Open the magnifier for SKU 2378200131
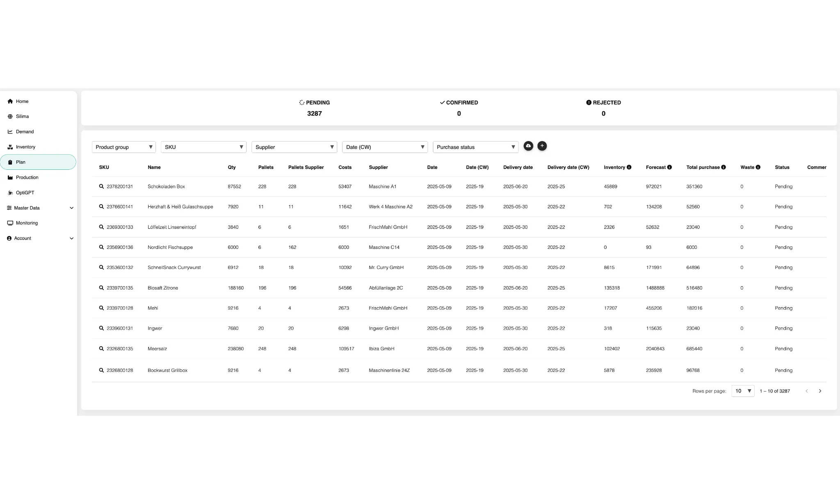The height and width of the screenshot is (504, 840). (101, 186)
